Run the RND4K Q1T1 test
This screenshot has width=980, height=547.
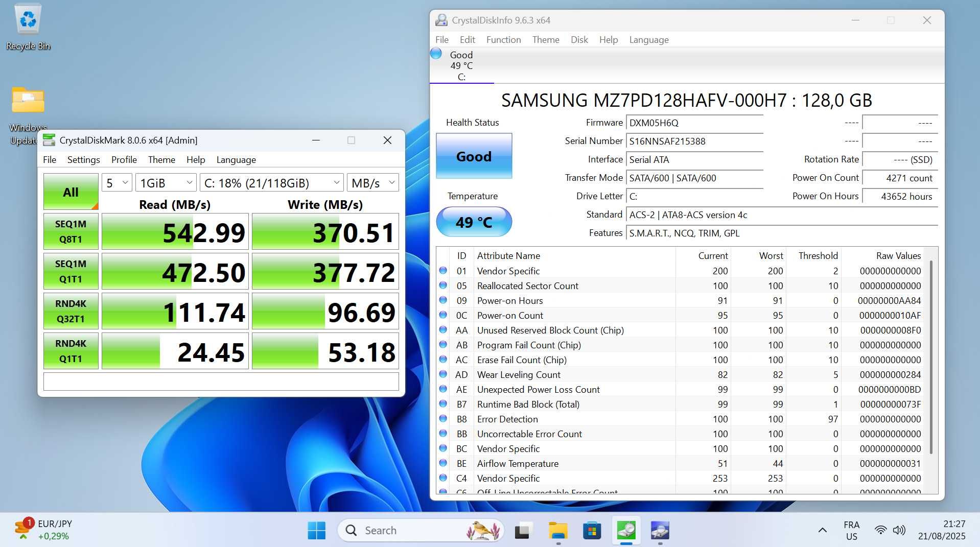click(x=71, y=351)
